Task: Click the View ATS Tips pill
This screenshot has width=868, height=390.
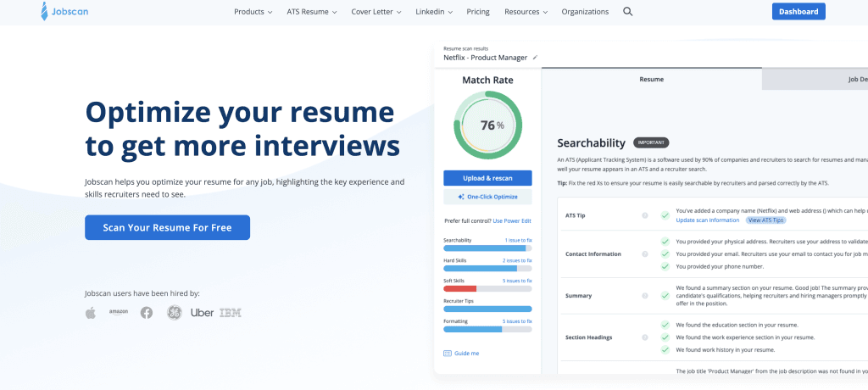Action: pos(765,220)
